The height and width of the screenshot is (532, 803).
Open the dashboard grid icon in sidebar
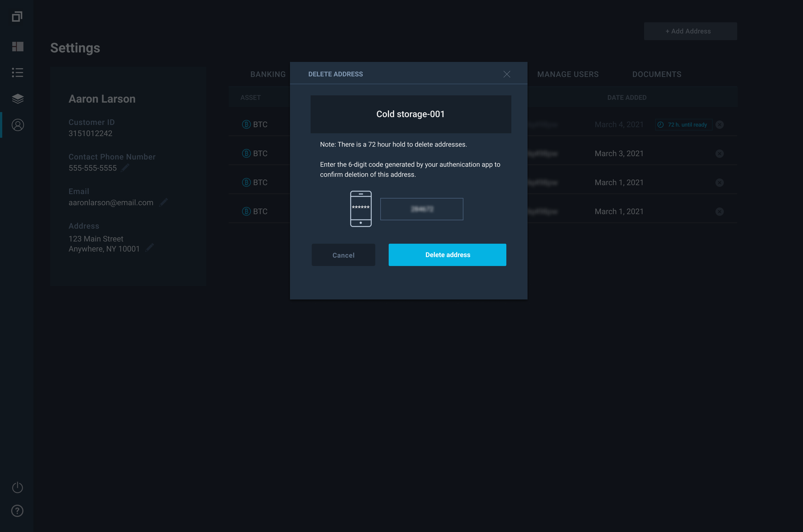tap(18, 47)
